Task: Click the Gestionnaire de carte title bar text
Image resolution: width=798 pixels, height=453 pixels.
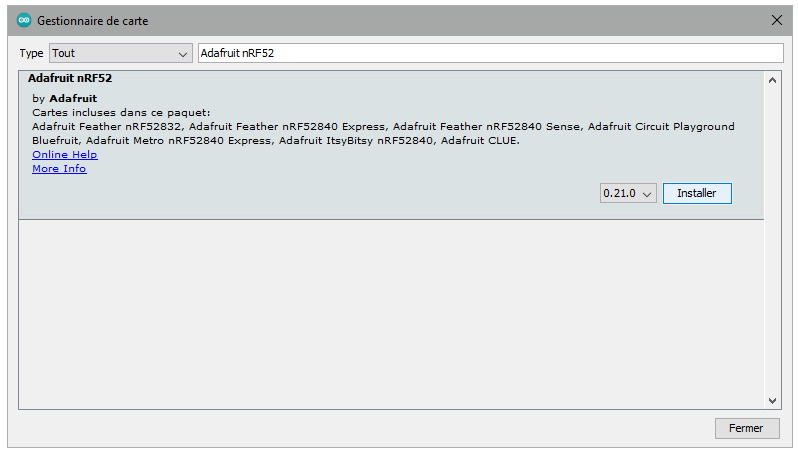Action: coord(93,21)
